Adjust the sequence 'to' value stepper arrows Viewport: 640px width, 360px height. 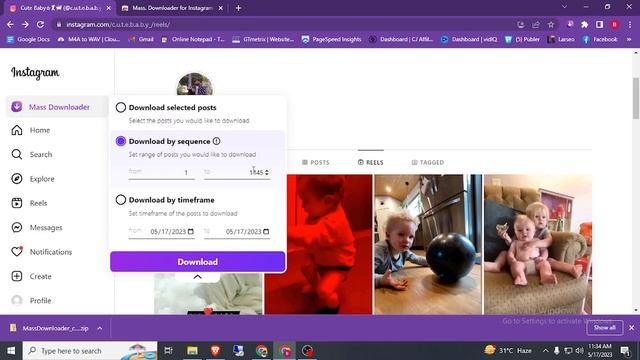coord(267,173)
